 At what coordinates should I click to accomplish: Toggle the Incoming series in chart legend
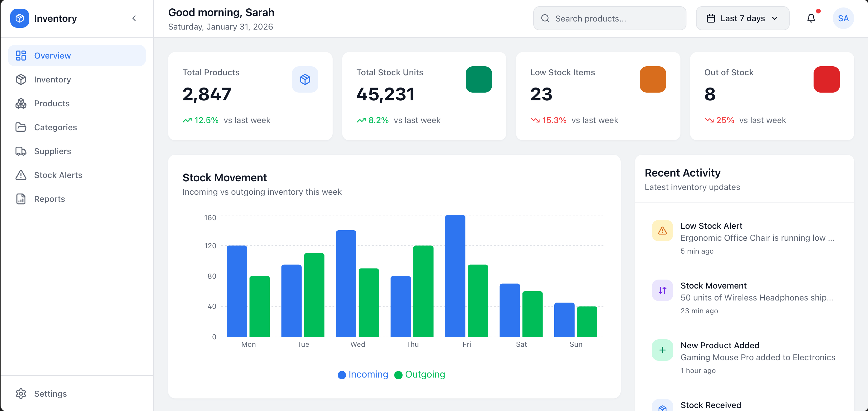[x=363, y=374]
